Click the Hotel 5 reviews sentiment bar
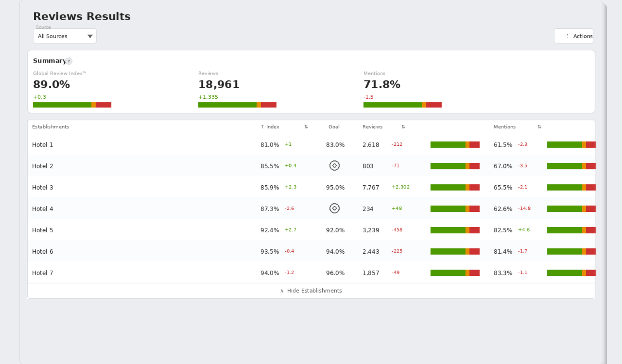 pyautogui.click(x=455, y=230)
